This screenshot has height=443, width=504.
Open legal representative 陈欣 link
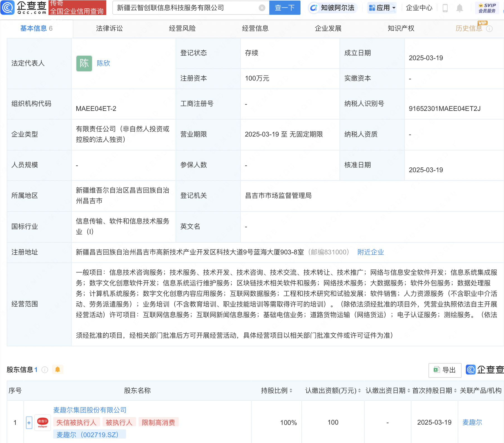pos(103,63)
